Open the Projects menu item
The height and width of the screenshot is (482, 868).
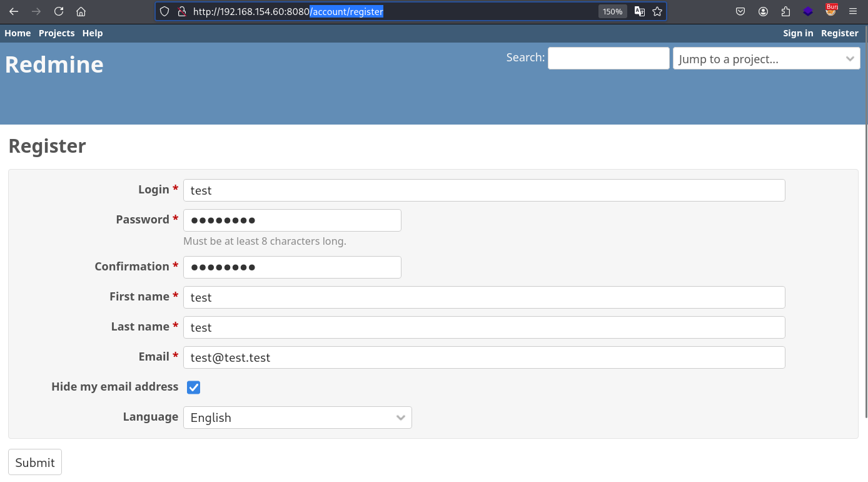pos(56,33)
